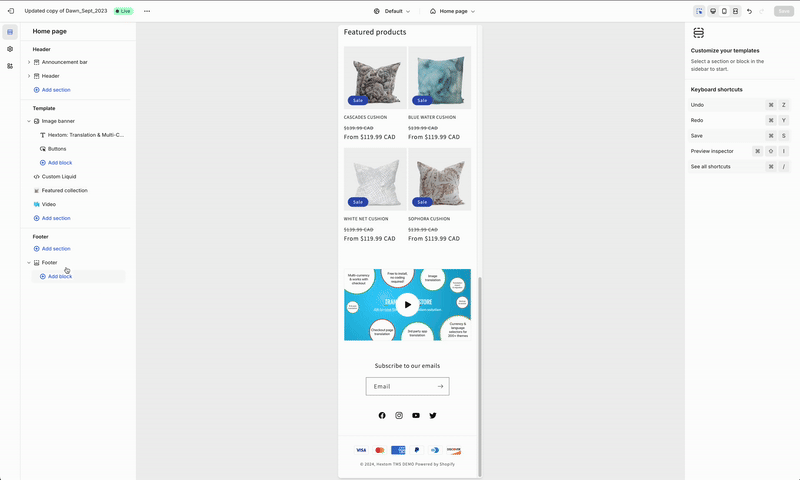The height and width of the screenshot is (480, 800).
Task: Click WHITE NET CUSHION product title
Action: 366,219
